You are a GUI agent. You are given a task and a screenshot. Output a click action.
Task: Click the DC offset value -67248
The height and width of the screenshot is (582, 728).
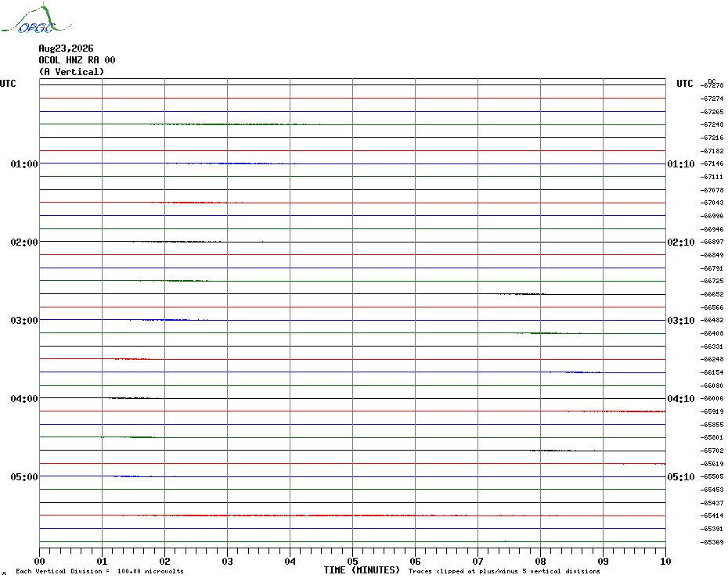coord(712,125)
